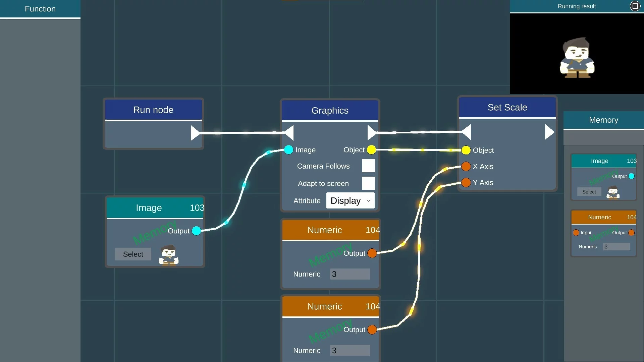
Task: Open the Function panel tab
Action: point(40,9)
